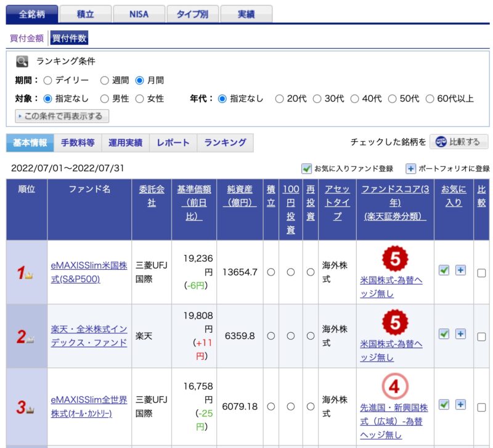Sort by the 委託会社 column header
Viewport: 493px width, 448px height.
click(x=152, y=196)
